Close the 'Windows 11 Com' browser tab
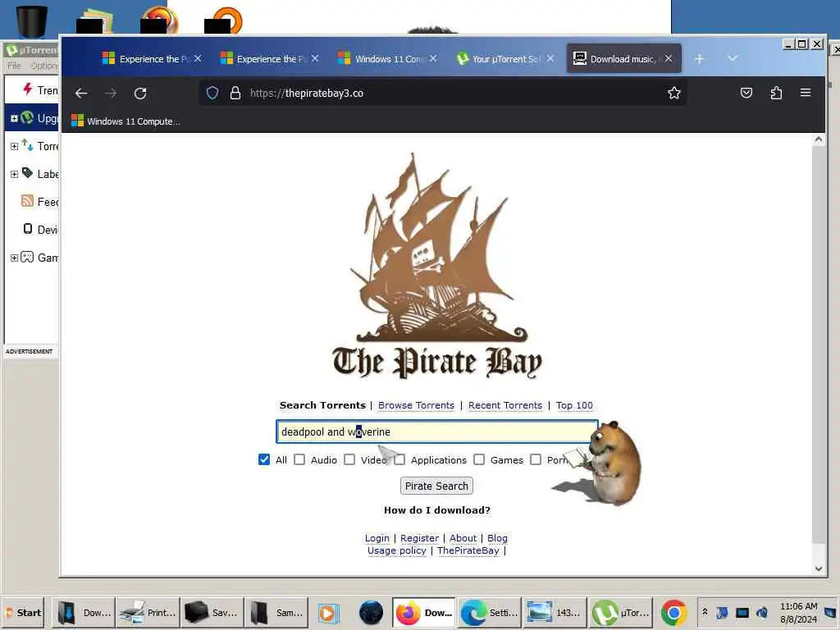This screenshot has width=840, height=630. pyautogui.click(x=433, y=58)
